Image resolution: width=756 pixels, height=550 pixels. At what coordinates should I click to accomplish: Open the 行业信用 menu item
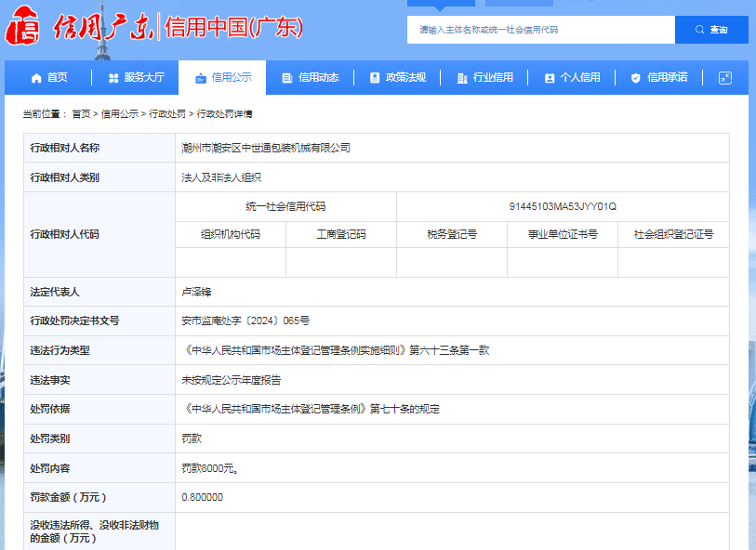coord(485,77)
